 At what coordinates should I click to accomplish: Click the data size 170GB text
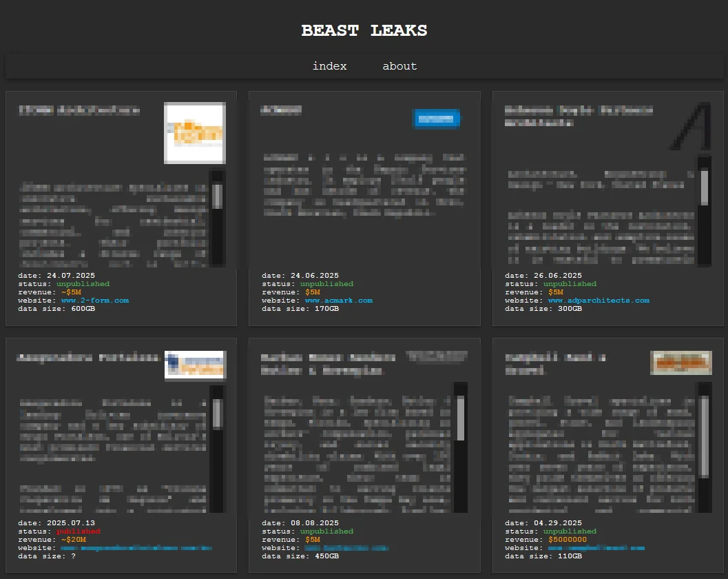(300, 309)
